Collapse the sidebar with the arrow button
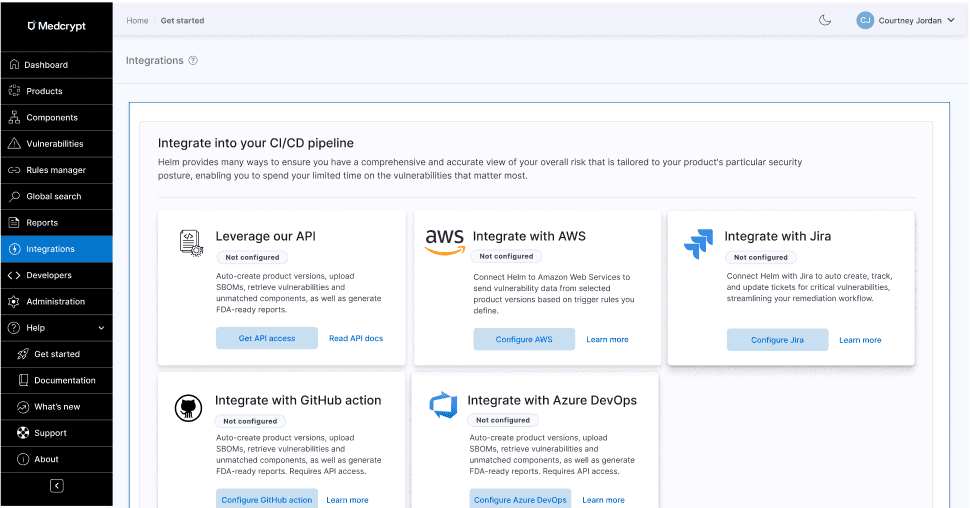970x508 pixels. click(56, 486)
